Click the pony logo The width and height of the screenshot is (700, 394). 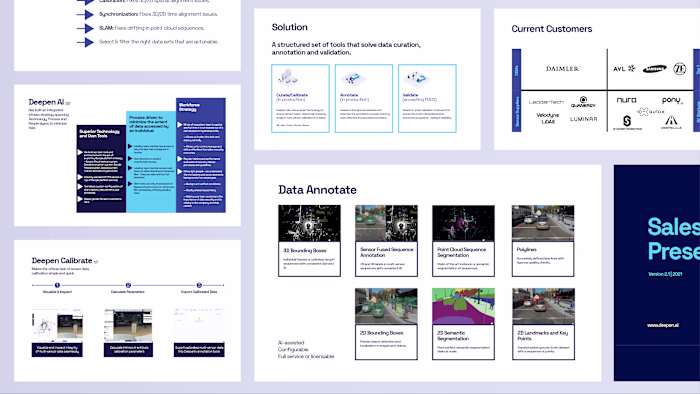(x=672, y=100)
